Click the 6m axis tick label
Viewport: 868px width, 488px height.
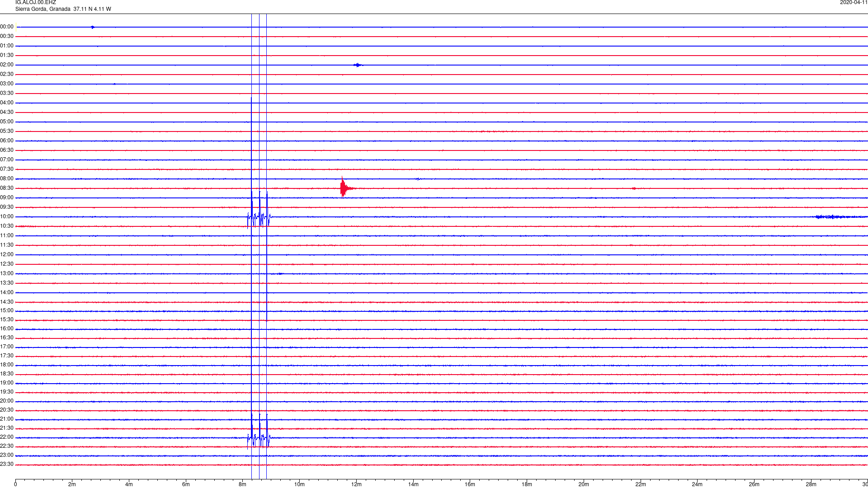pos(186,484)
